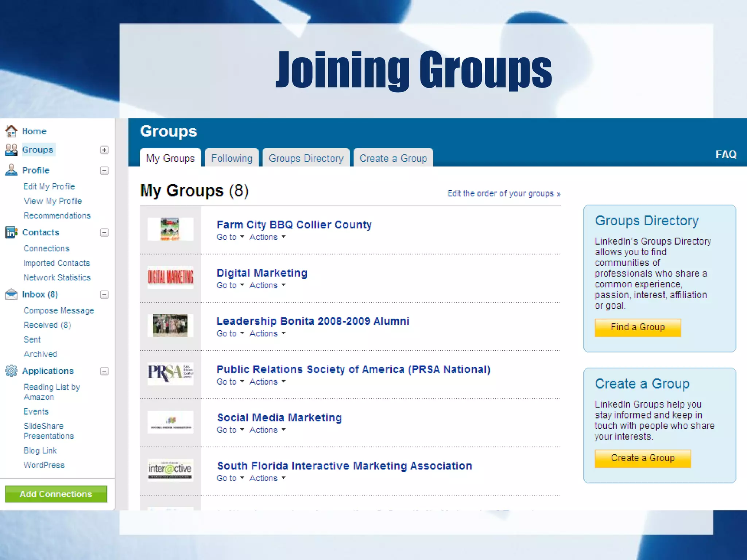Open Go to dropdown for South Florida Interactive
This screenshot has width=747, height=560.
point(230,478)
